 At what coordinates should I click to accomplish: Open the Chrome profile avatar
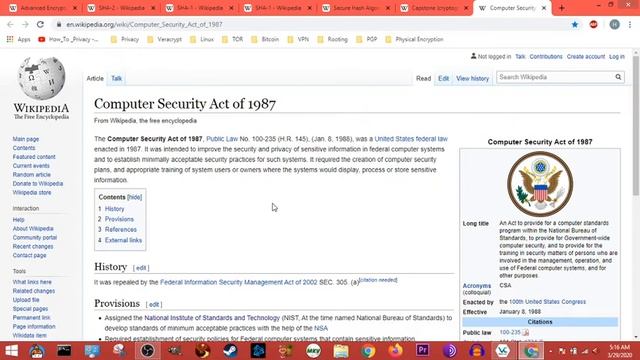click(x=614, y=24)
